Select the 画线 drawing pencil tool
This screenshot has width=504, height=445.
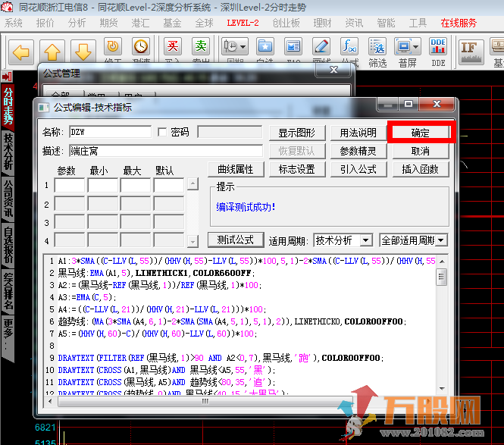[x=321, y=48]
